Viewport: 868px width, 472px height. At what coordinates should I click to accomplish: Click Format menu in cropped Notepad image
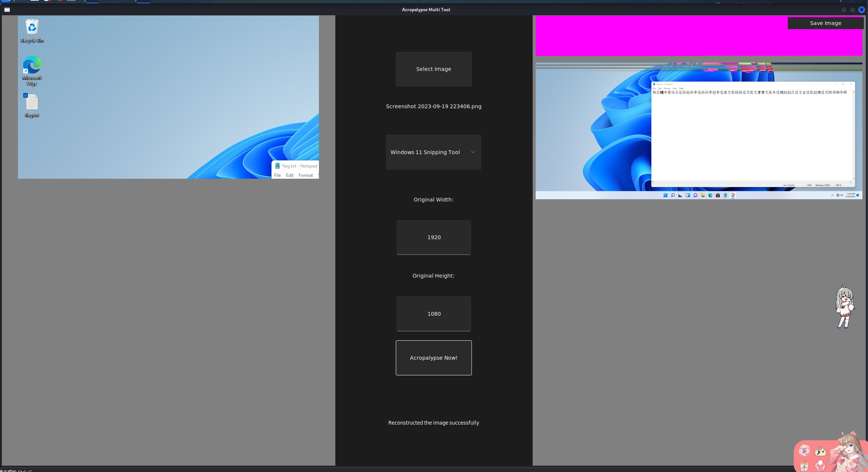pyautogui.click(x=305, y=175)
